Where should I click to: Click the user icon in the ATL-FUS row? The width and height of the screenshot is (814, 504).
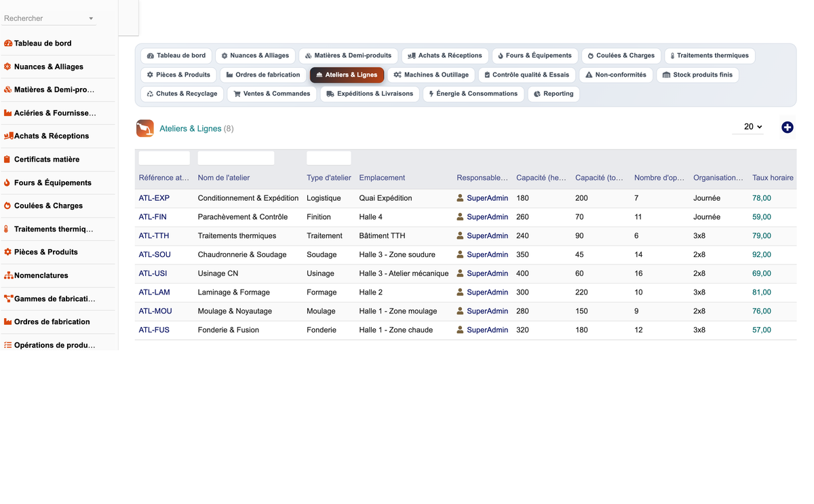click(461, 330)
